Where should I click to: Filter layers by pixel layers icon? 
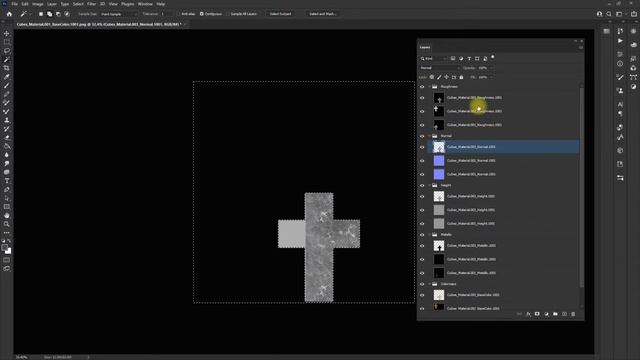453,58
